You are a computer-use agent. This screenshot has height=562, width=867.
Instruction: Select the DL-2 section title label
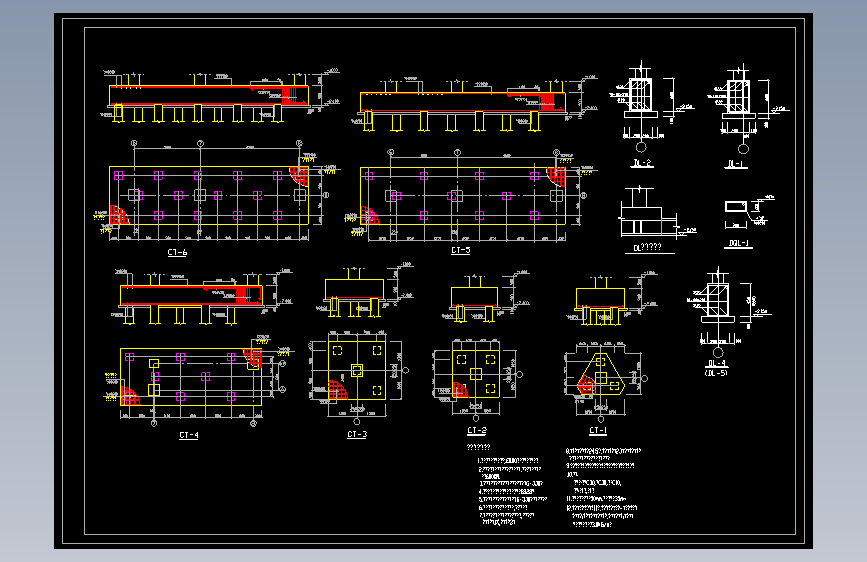coord(642,163)
